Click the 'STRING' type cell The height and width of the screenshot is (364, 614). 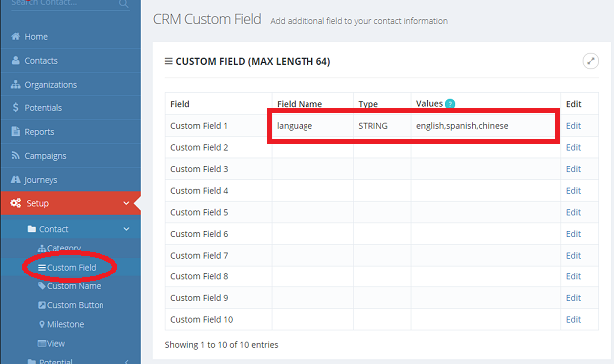click(382, 126)
